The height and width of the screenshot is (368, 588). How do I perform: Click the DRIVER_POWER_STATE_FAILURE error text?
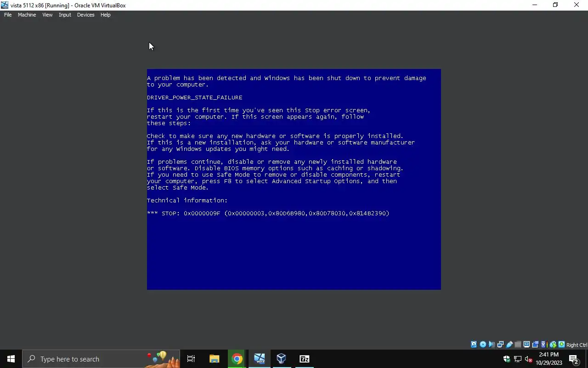(x=195, y=98)
